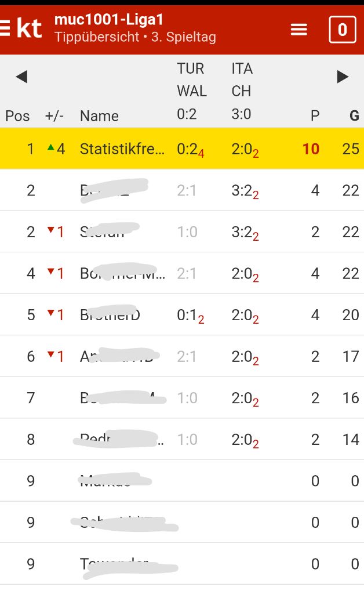Go to next matches with right arrow
Viewport: 364px width, 594px height.
[x=343, y=77]
